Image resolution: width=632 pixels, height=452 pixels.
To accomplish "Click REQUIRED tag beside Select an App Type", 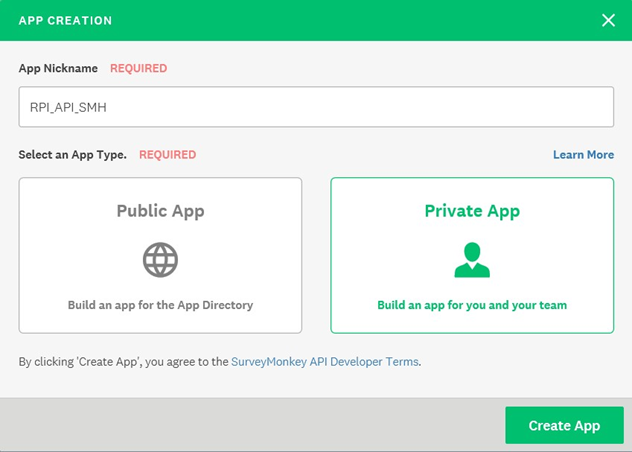I will coord(167,155).
